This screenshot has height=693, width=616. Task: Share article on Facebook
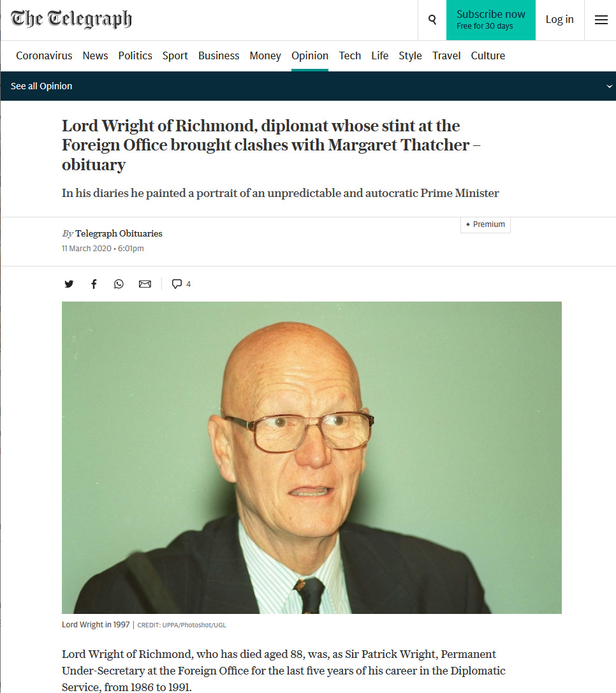pos(94,284)
